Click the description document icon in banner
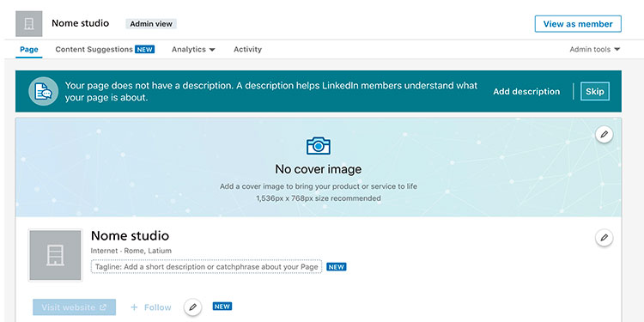The height and width of the screenshot is (322, 644). 43,91
